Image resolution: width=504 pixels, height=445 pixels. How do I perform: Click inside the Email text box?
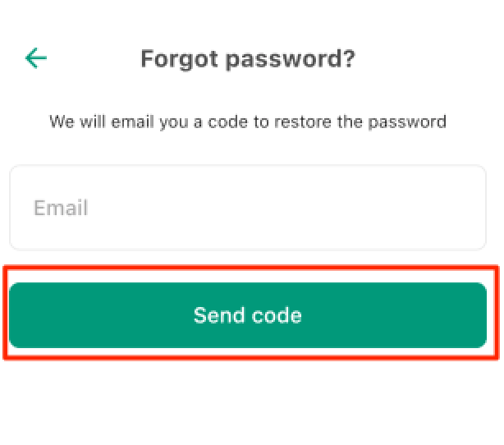[248, 208]
